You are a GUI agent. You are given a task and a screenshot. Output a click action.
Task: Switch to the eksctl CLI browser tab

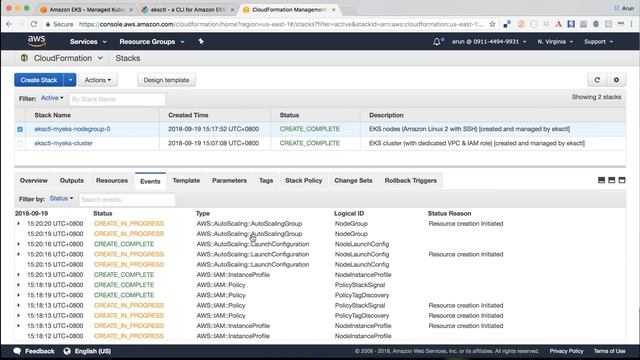pos(188,9)
